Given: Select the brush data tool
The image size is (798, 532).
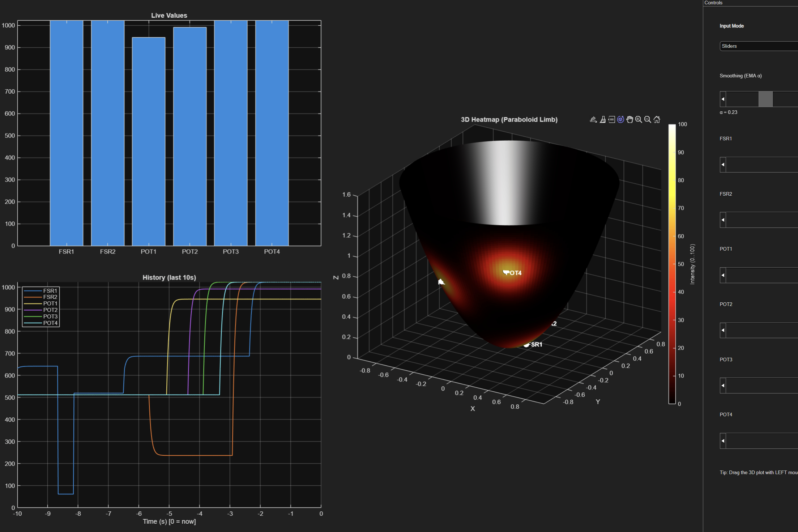Looking at the screenshot, I should pyautogui.click(x=602, y=119).
